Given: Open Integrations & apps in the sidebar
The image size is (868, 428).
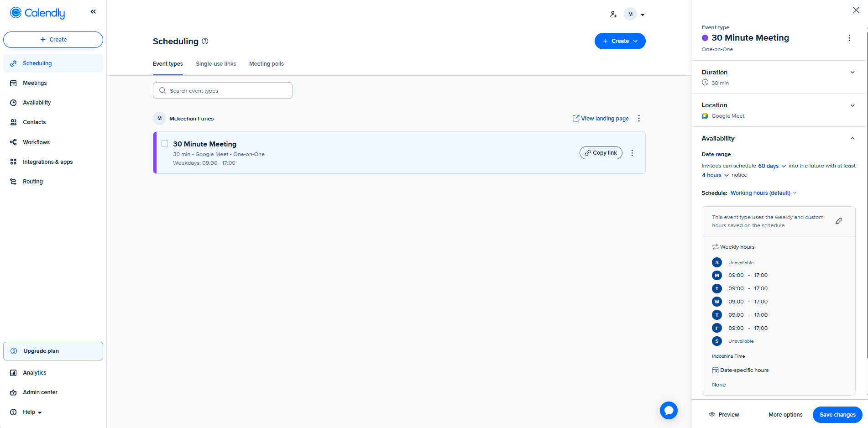Looking at the screenshot, I should coord(53,162).
